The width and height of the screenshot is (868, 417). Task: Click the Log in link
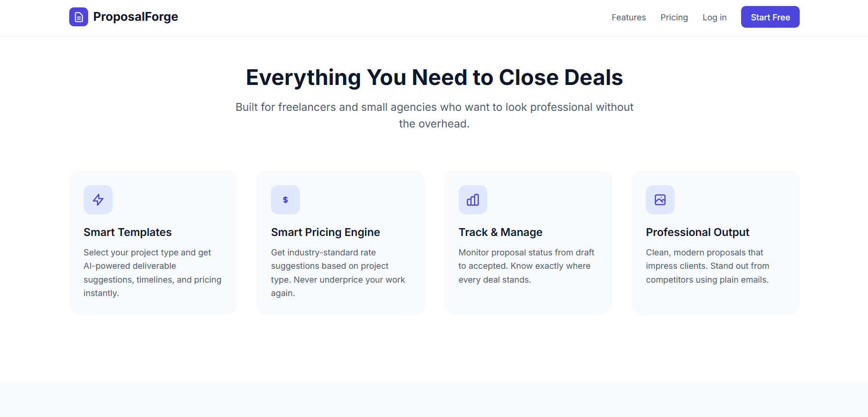pos(714,17)
